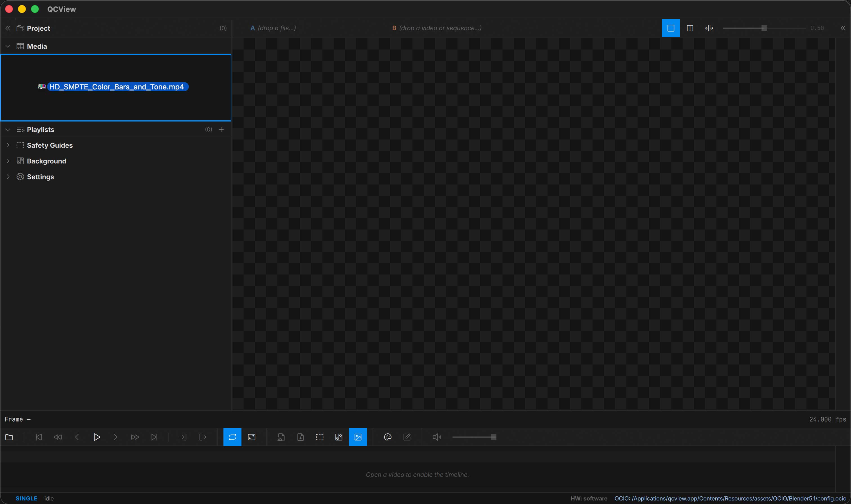
Task: Click the 24.000 fps readout
Action: pos(828,419)
